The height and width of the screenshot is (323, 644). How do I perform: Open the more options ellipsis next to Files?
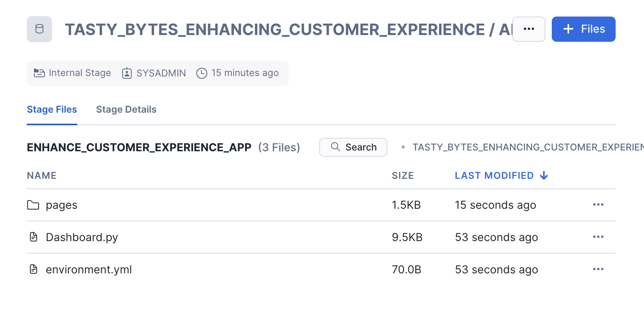click(x=529, y=29)
